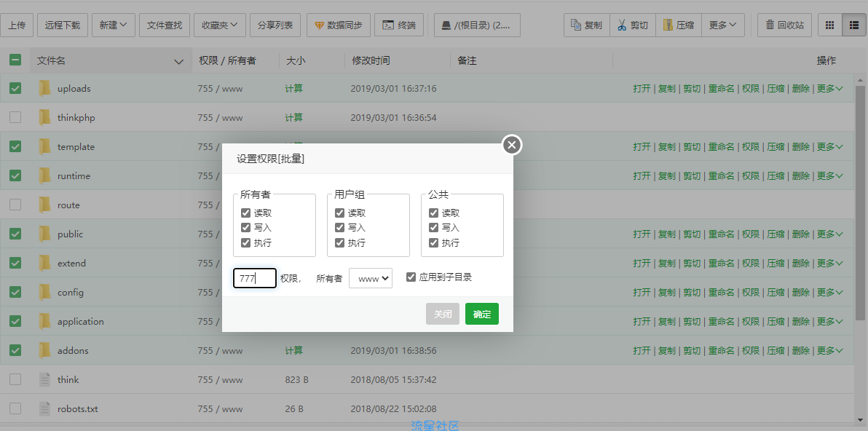Viewport: 868px width, 431px height.
Task: Click the robots.txt file icon
Action: [45, 409]
